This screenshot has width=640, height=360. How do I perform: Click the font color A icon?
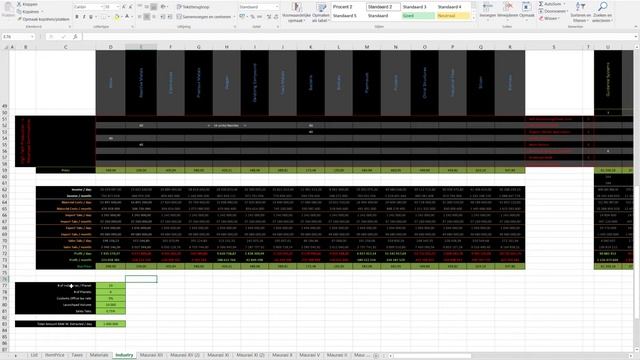click(x=127, y=17)
